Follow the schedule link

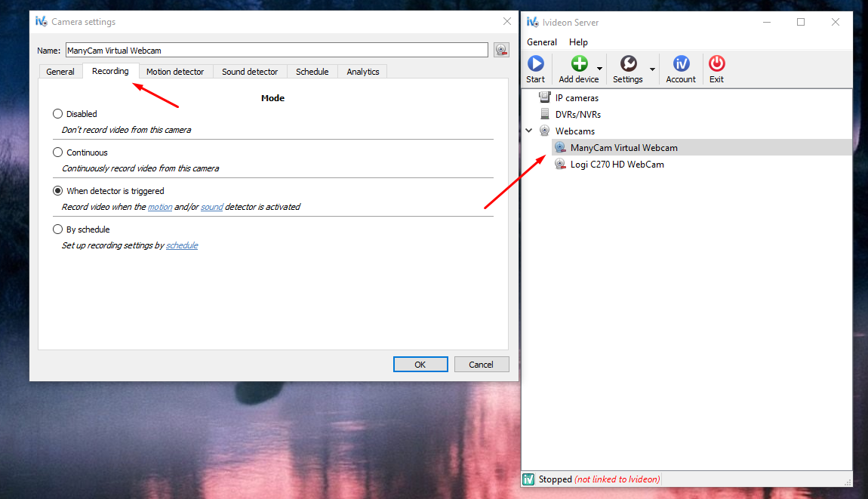(x=182, y=245)
